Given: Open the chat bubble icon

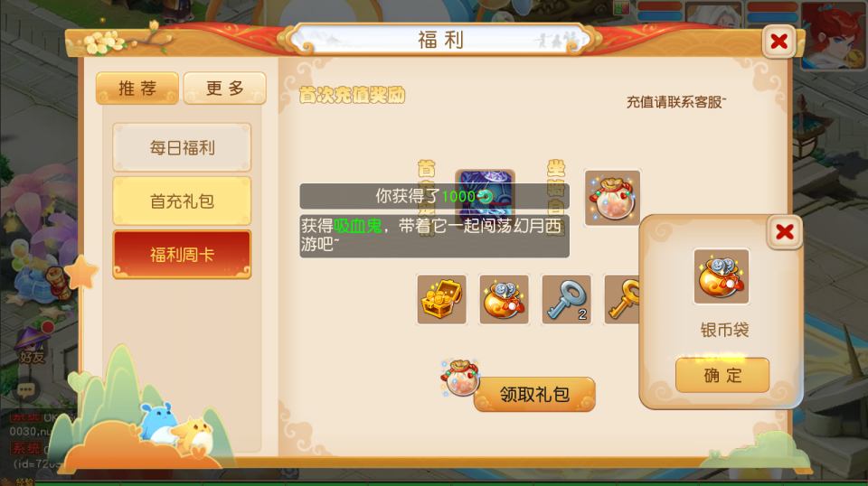Looking at the screenshot, I should click(25, 390).
